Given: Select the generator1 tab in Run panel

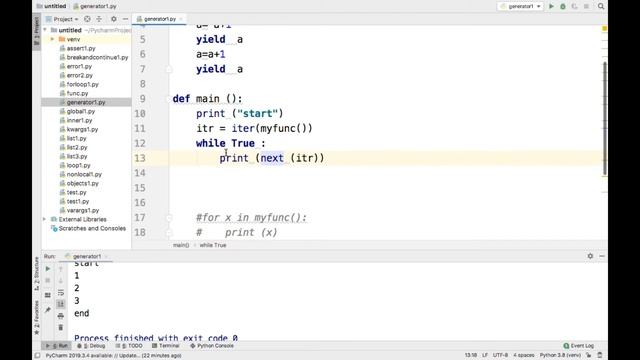Looking at the screenshot, I should pos(87,256).
